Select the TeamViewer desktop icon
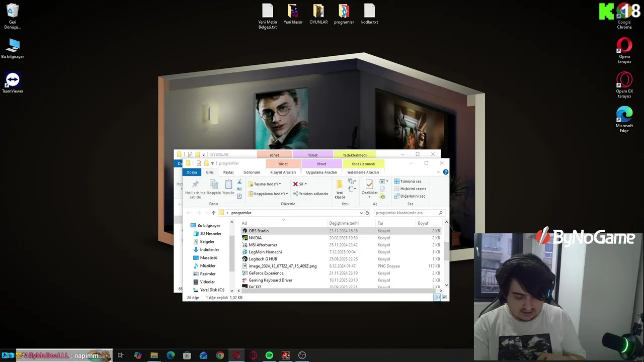This screenshot has height=362, width=644. pos(13,83)
